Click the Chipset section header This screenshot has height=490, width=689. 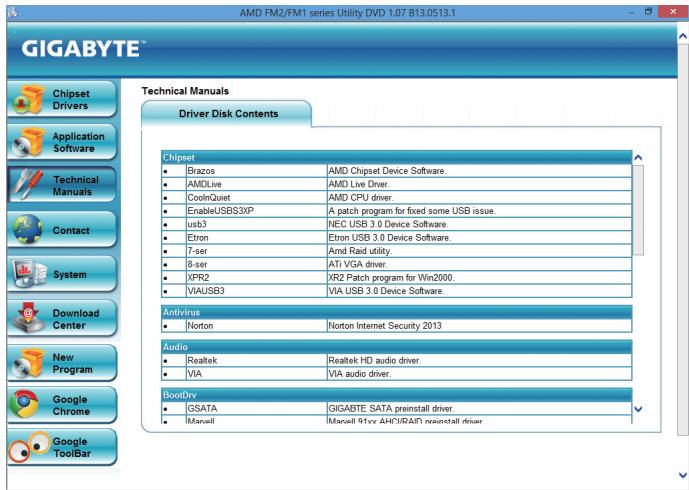396,157
